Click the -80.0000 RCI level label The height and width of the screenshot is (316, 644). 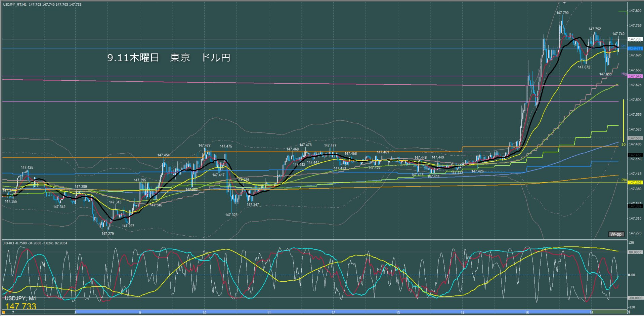(635, 298)
